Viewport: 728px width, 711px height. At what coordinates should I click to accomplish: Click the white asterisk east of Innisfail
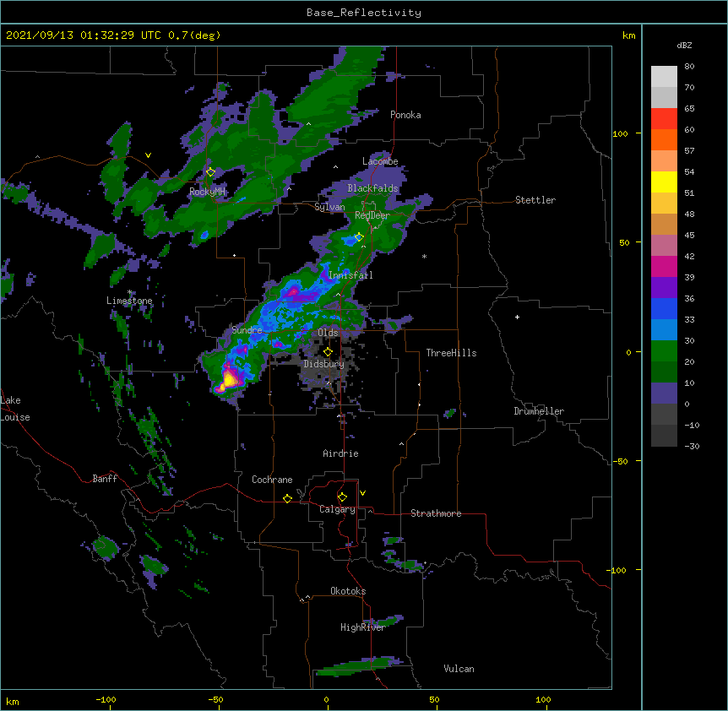pyautogui.click(x=424, y=256)
